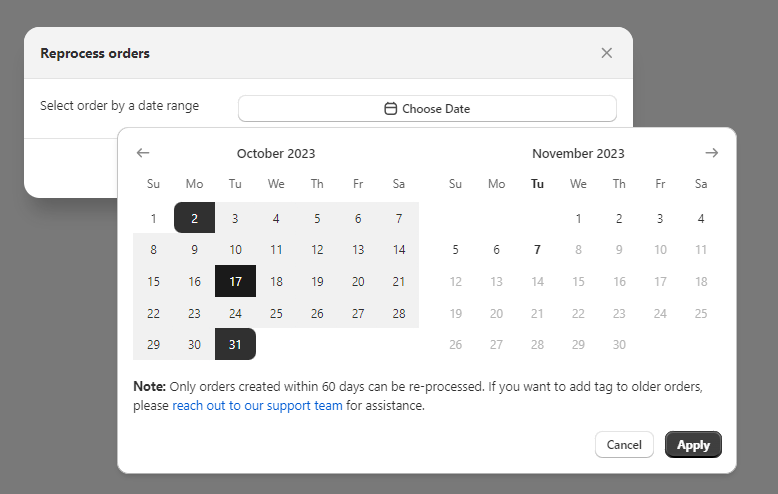Open the reach out to support team link
Screen dimensions: 778x494
pyautogui.click(x=257, y=406)
